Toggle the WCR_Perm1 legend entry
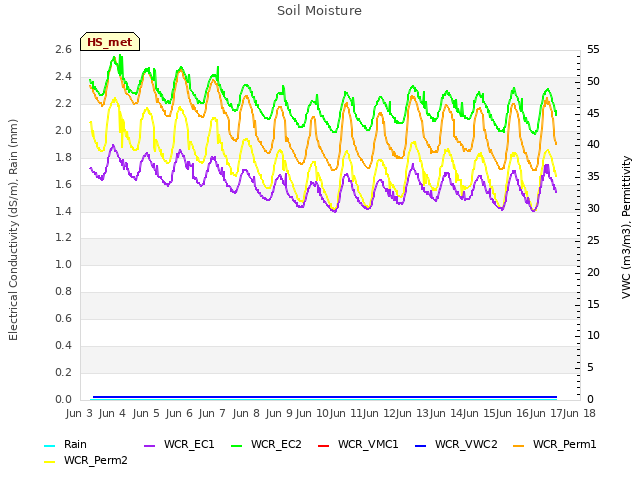Viewport: 640px width, 480px height. pyautogui.click(x=554, y=444)
